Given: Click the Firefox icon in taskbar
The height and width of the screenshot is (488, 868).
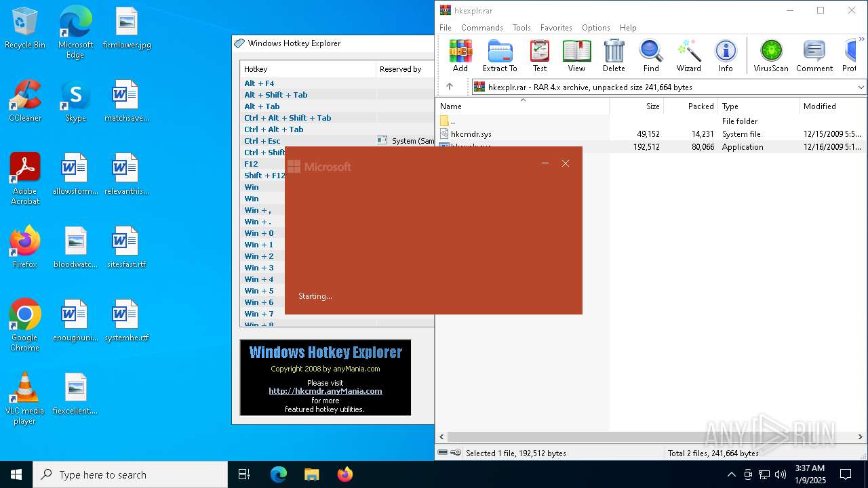Looking at the screenshot, I should 344,474.
